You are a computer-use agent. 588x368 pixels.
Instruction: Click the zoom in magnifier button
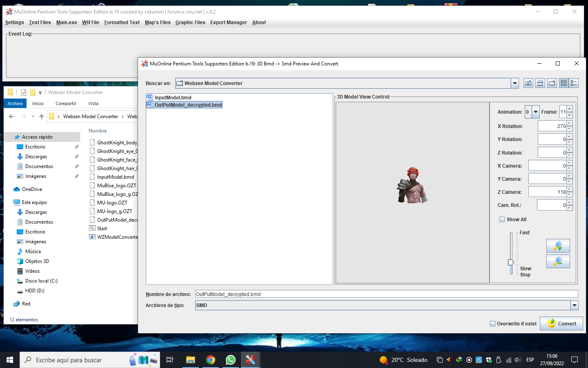(x=558, y=246)
